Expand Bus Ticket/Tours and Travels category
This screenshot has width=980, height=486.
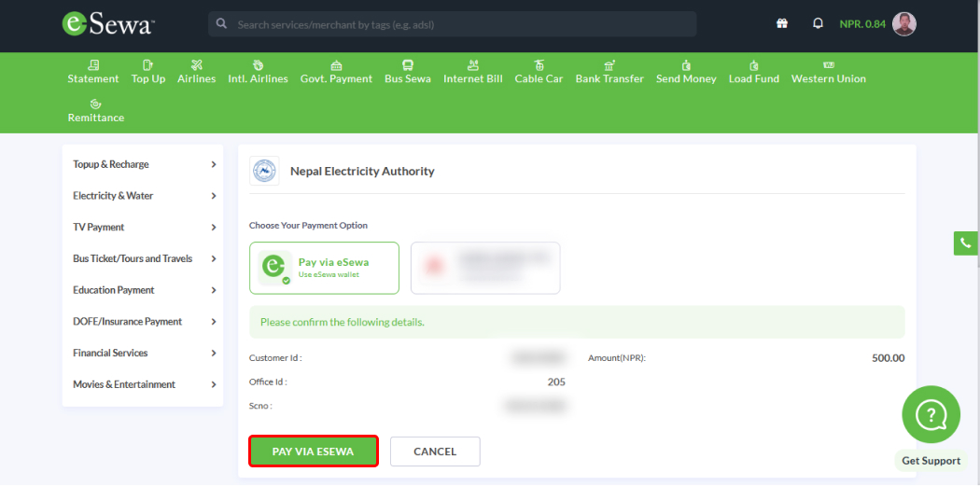[x=143, y=258]
